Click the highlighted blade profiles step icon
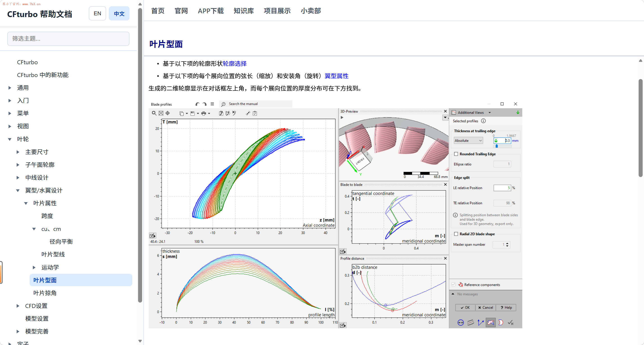The height and width of the screenshot is (345, 644). click(x=490, y=323)
